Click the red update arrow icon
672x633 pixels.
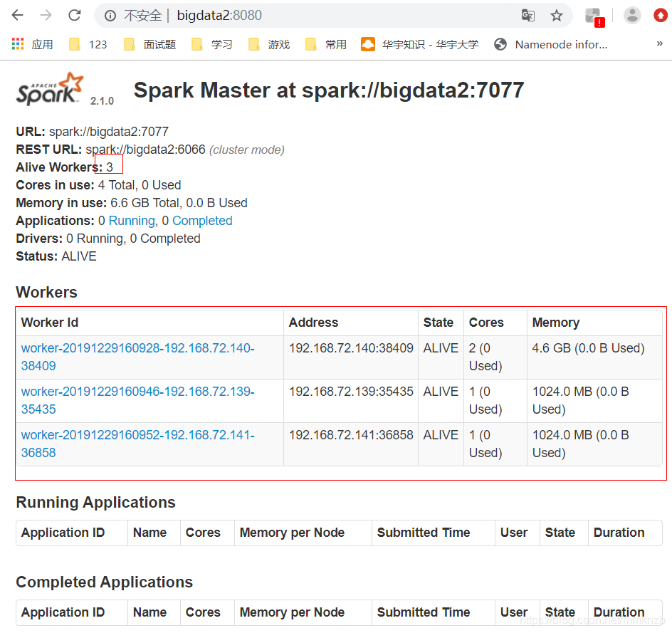(x=661, y=16)
